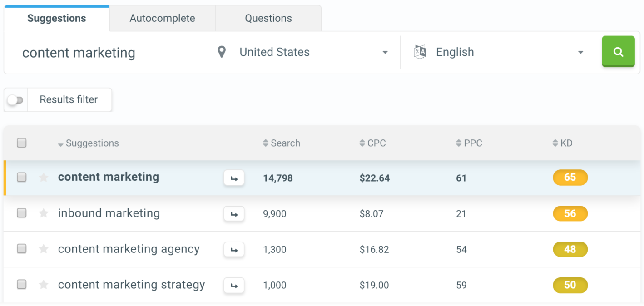Screen dimensions: 644x306
Task: Select checkbox for 'content marketing strategy'
Action: click(21, 285)
